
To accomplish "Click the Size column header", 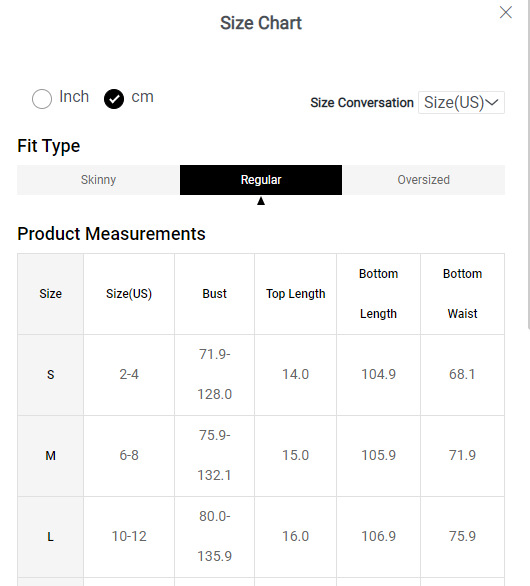I will click(50, 294).
